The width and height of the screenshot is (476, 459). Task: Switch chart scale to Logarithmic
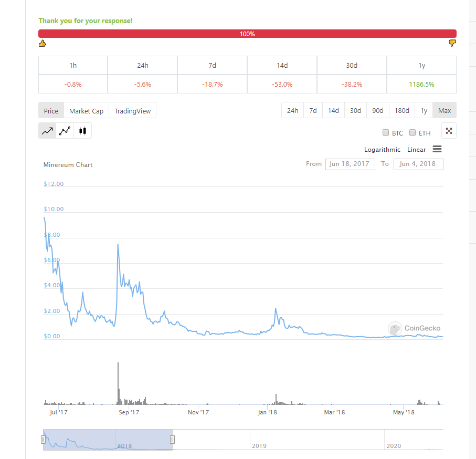click(382, 150)
